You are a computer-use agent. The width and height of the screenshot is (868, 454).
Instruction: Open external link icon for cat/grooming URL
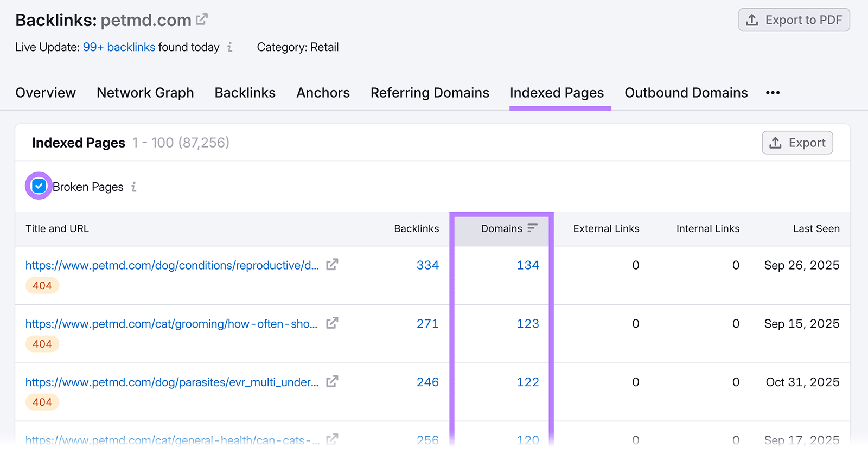pos(332,323)
